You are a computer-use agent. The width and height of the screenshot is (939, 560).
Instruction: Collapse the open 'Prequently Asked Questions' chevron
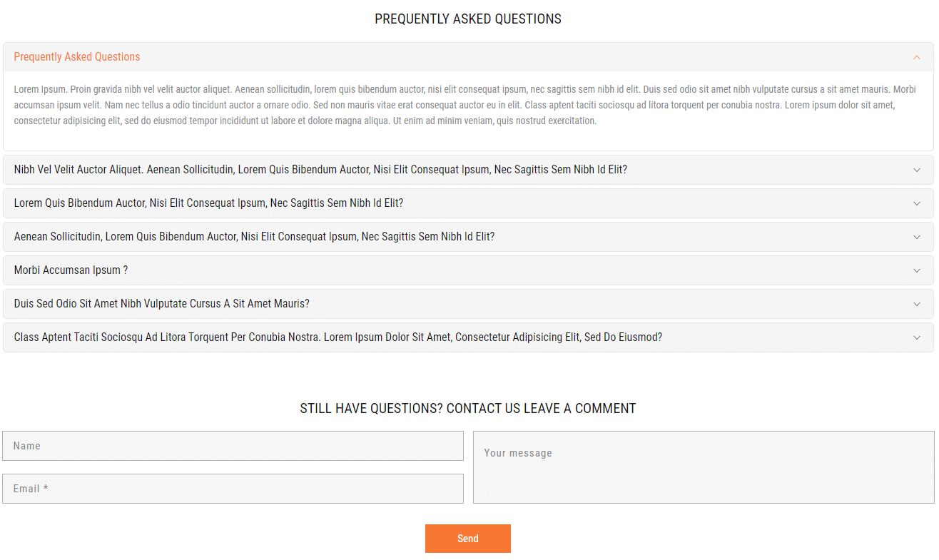click(x=917, y=58)
